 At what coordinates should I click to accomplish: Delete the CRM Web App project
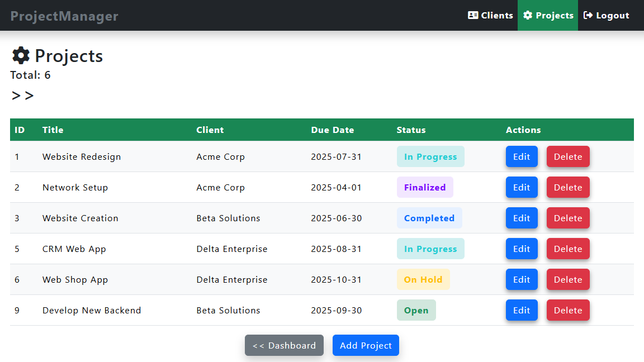pos(568,249)
